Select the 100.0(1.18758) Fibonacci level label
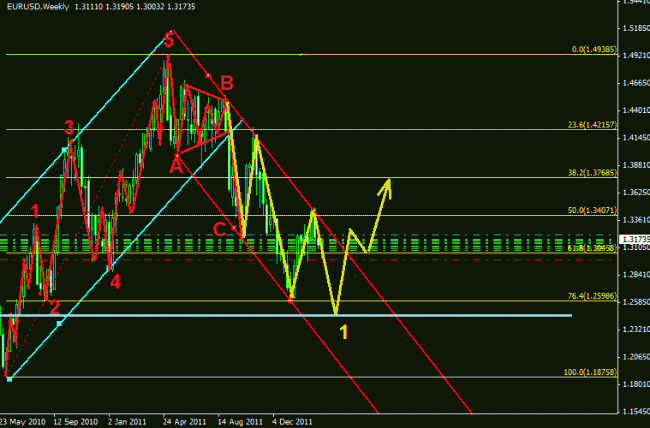650x428 pixels. [x=590, y=372]
